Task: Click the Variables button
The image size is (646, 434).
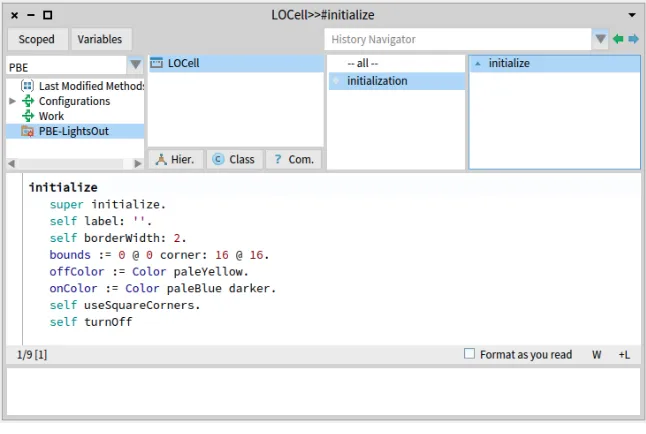Action: [100, 39]
